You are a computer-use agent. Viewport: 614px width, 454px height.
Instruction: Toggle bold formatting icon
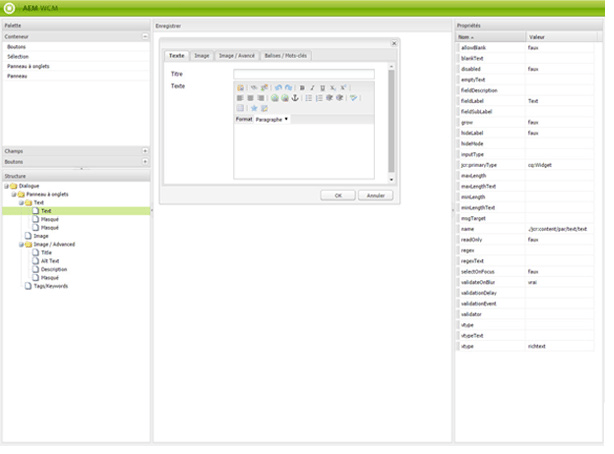(x=302, y=88)
